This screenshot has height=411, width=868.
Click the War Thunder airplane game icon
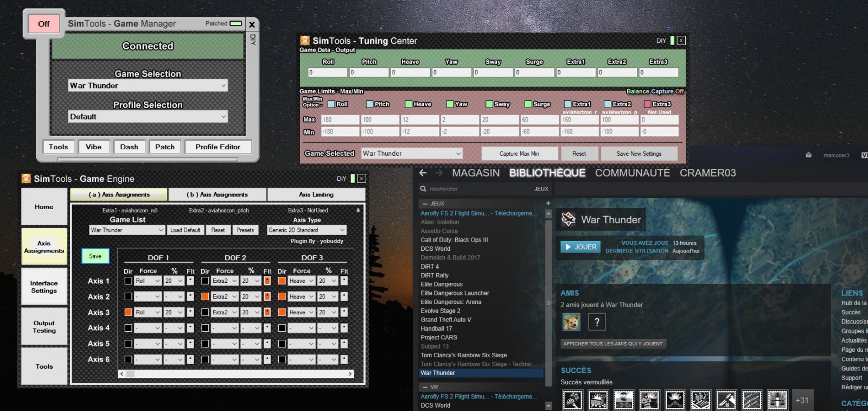(x=569, y=219)
